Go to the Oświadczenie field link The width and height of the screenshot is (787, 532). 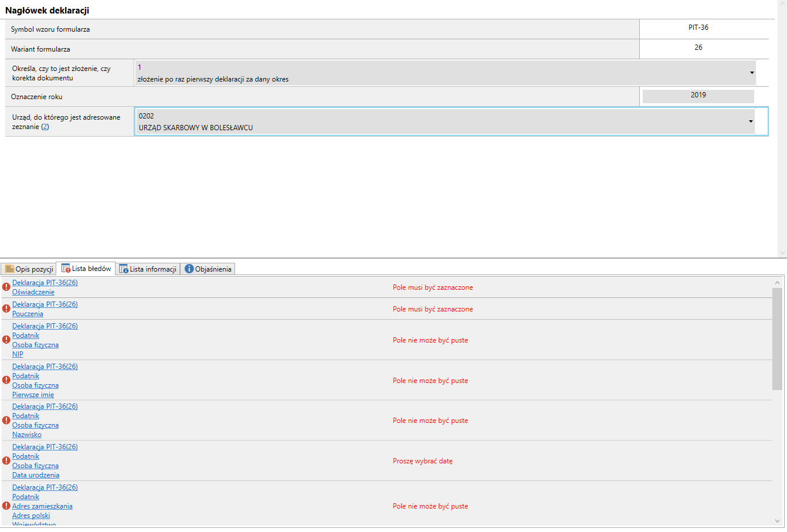click(x=33, y=292)
